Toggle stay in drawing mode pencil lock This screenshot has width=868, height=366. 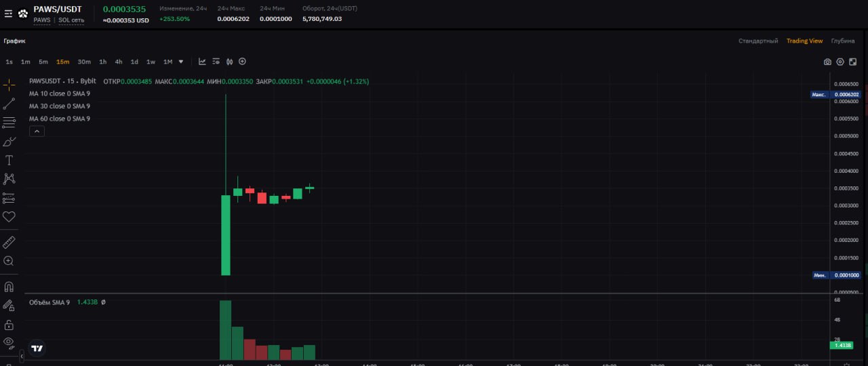[9, 306]
